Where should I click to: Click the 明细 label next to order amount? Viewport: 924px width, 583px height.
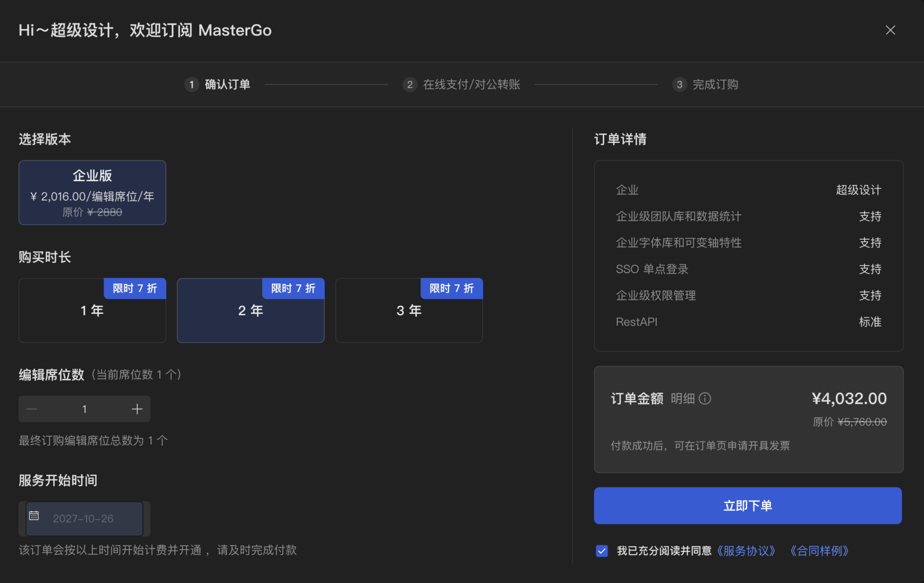tap(683, 399)
